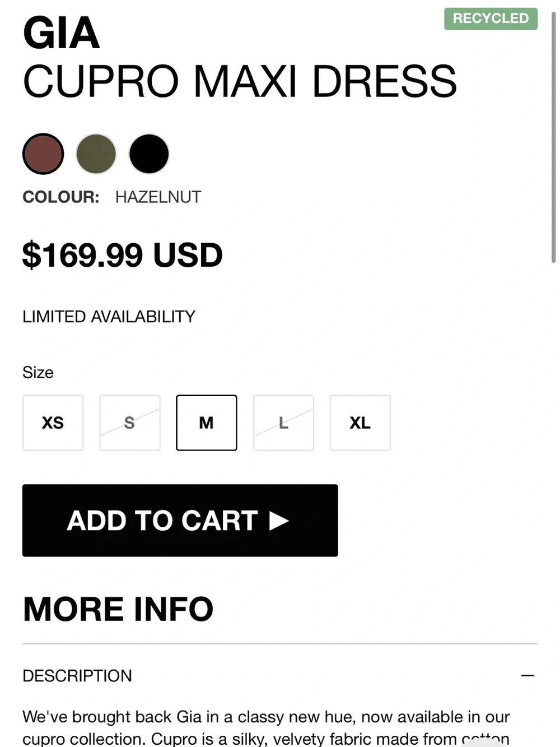Click the $169.99 USD price
The width and height of the screenshot is (560, 747).
click(x=123, y=255)
